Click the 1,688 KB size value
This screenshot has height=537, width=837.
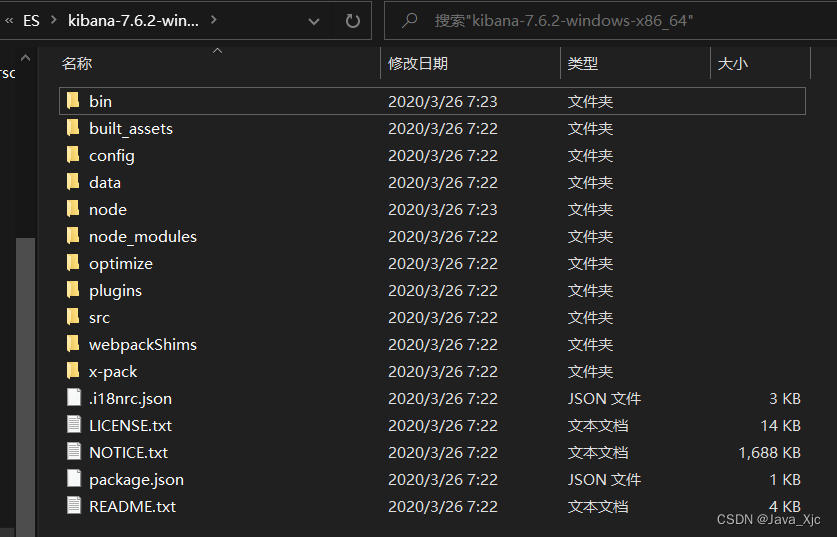click(x=769, y=453)
